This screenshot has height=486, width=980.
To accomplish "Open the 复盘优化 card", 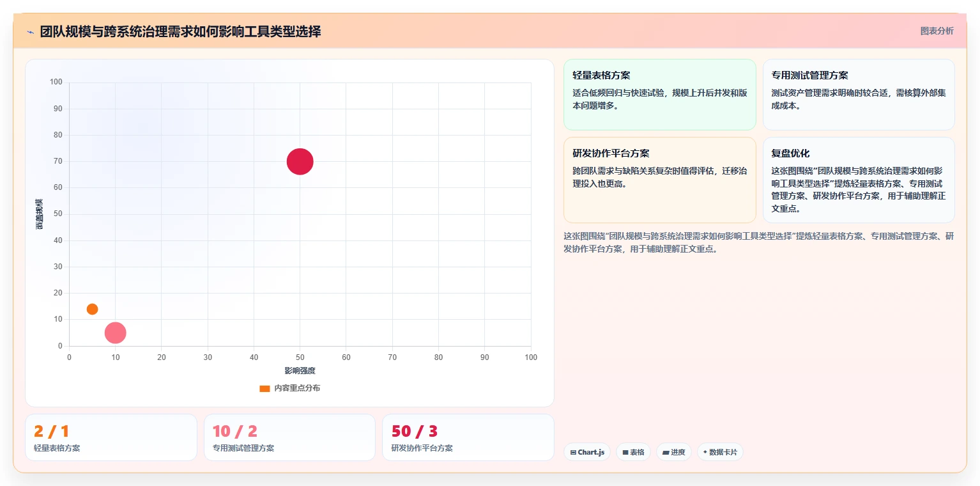I will click(859, 180).
